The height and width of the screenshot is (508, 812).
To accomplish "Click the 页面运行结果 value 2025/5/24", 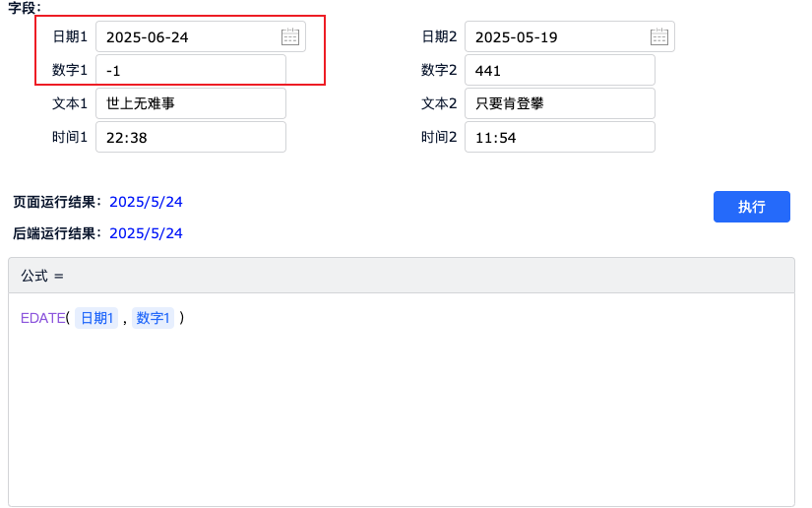I will (x=146, y=202).
